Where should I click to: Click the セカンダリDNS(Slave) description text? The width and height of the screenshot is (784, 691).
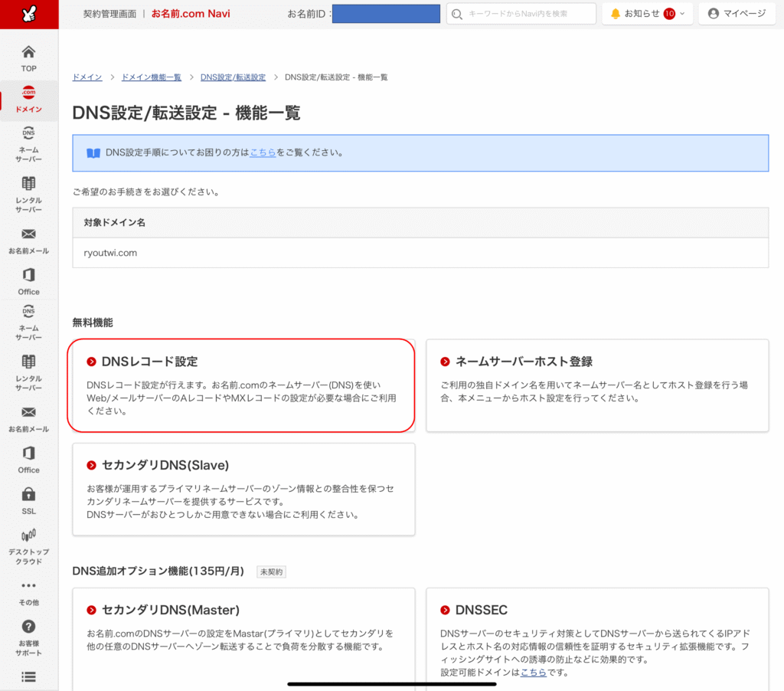click(x=240, y=502)
